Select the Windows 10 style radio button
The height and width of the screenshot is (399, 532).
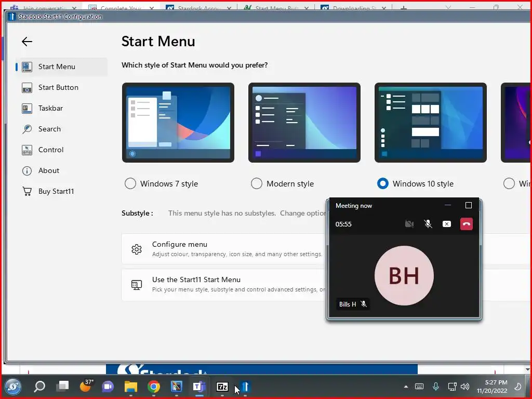[x=383, y=183]
